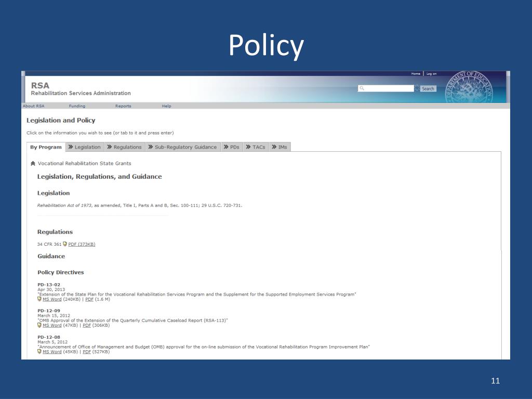This screenshot has height=399, width=532.
Task: Open MS Word link for PD-13-02
Action: point(52,299)
